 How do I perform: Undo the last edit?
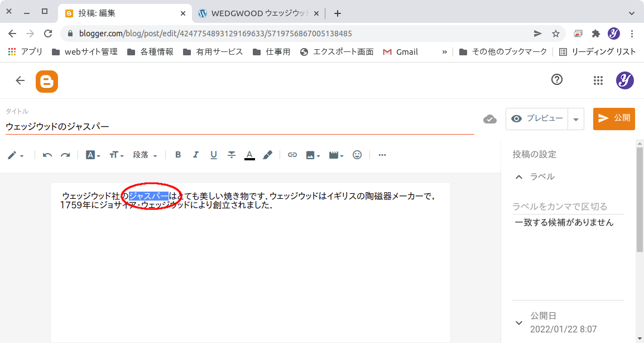pos(47,155)
